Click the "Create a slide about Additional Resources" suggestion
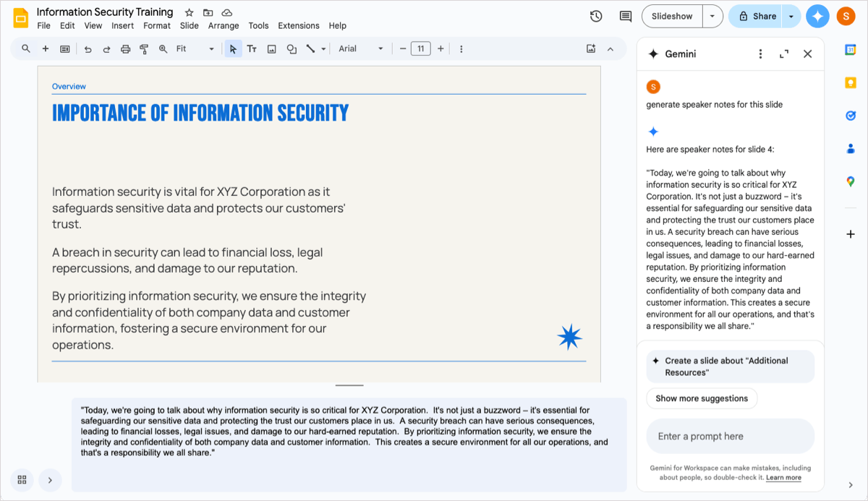 coord(731,367)
